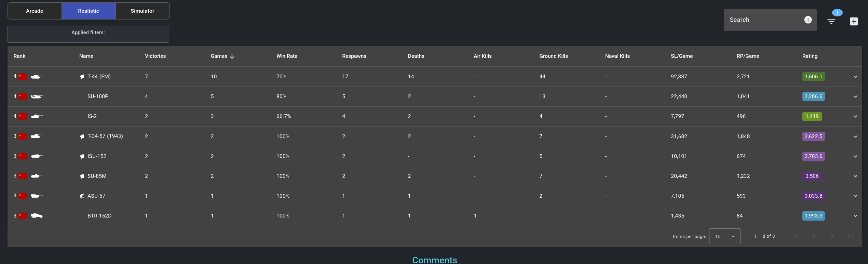The image size is (868, 264).
Task: Click the SU-100P vehicle name
Action: [98, 96]
